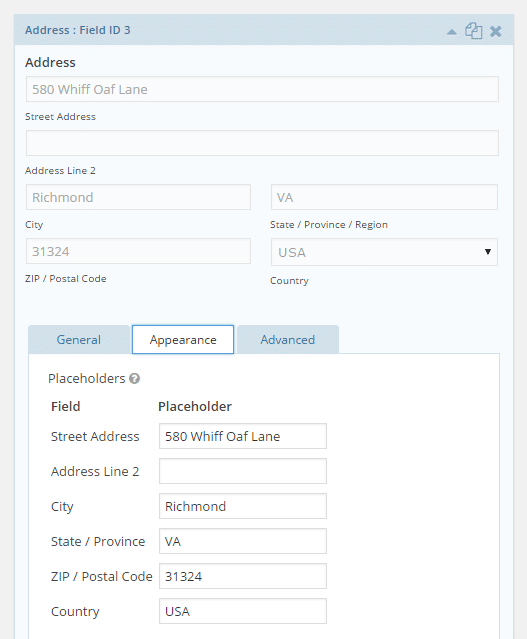The image size is (527, 639).
Task: Select the Appearance tab
Action: click(183, 339)
